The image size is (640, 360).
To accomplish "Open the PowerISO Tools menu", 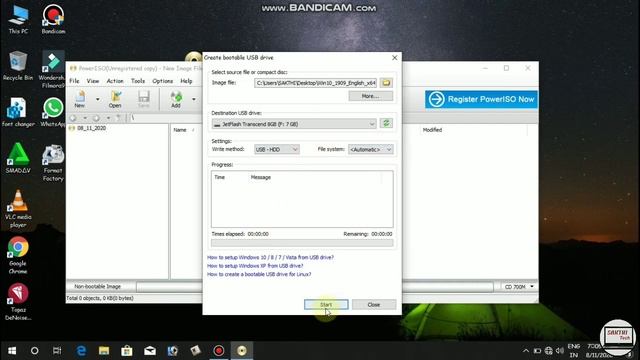I will pyautogui.click(x=138, y=81).
